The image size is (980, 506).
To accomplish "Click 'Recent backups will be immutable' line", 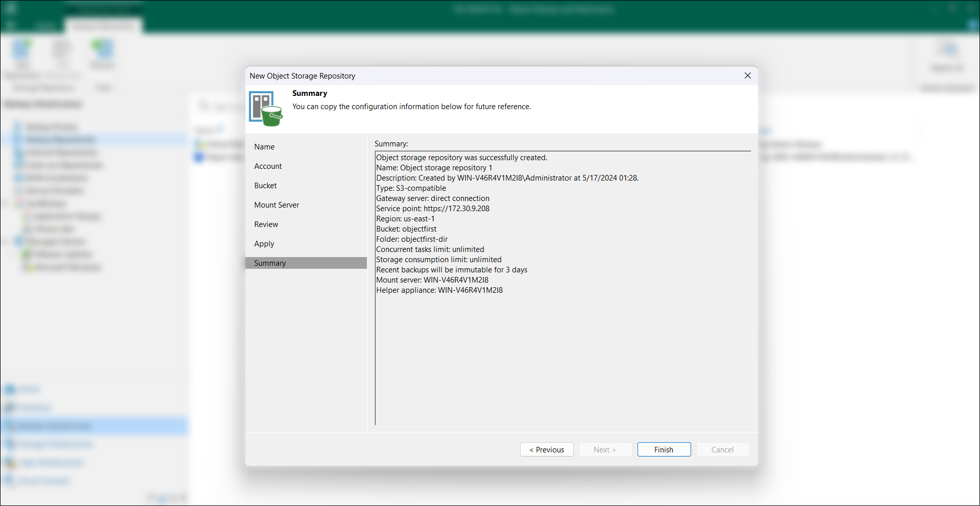I will point(452,270).
